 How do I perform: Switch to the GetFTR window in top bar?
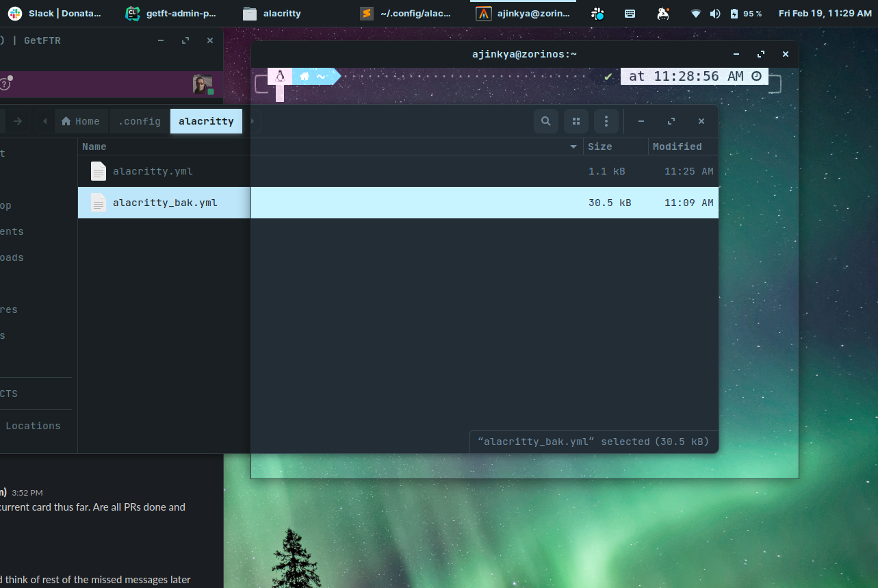click(x=42, y=40)
